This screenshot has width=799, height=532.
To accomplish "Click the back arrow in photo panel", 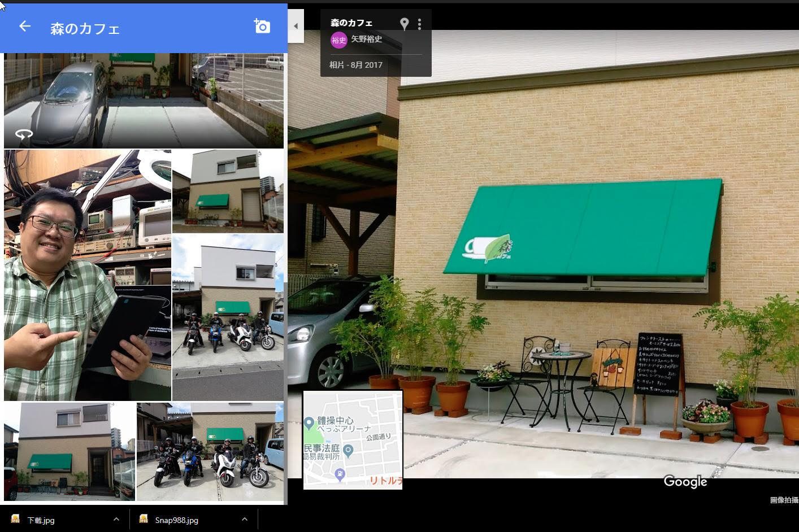I will pyautogui.click(x=24, y=27).
